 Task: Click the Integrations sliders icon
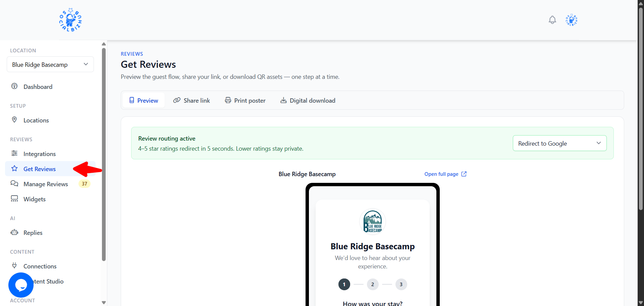(14, 153)
